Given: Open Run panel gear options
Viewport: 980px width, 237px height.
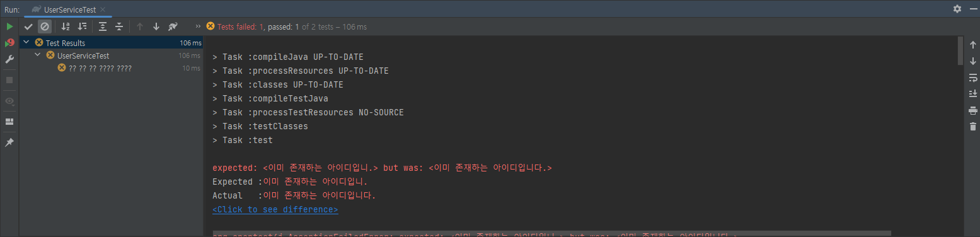Looking at the screenshot, I should (x=957, y=9).
